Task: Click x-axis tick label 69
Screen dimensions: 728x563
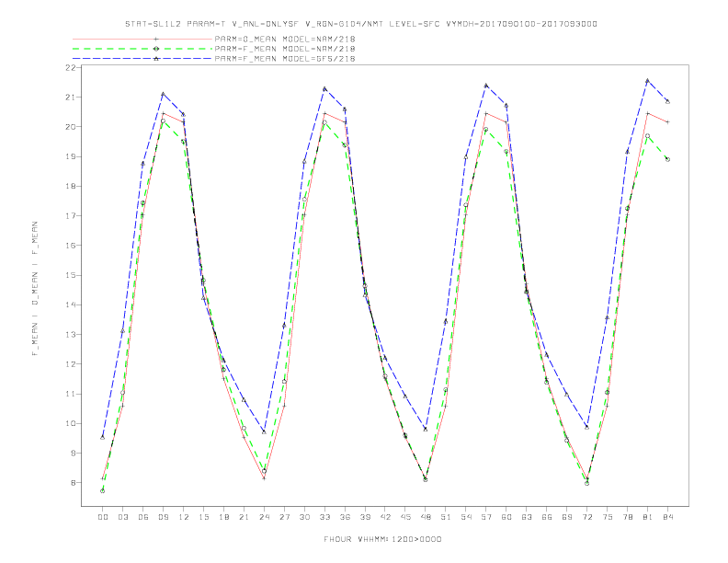Action: tap(567, 517)
